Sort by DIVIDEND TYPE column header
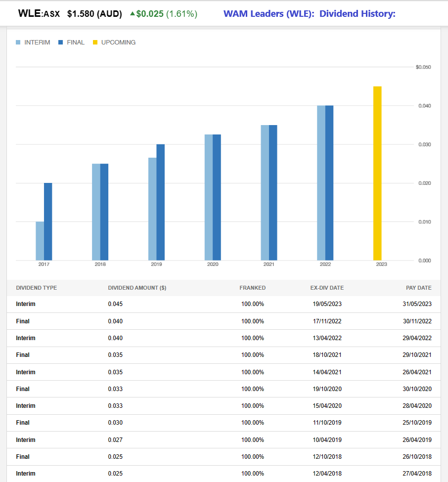This screenshot has height=482, width=448. (36, 288)
